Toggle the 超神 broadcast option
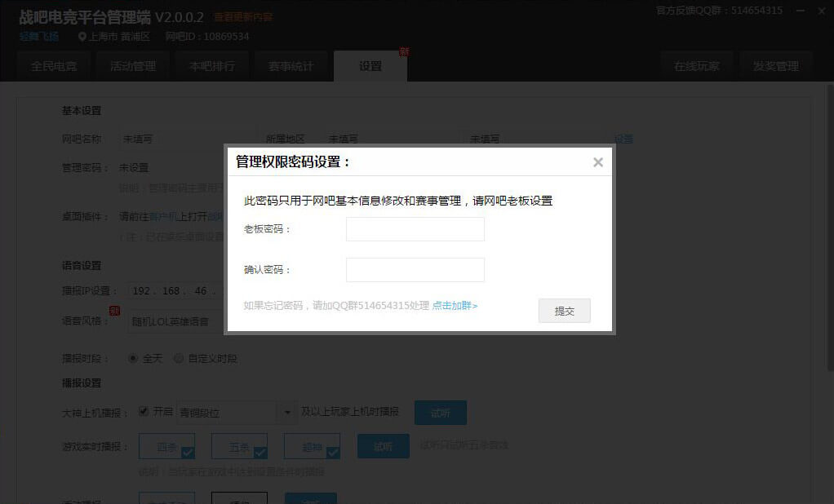Viewport: 834px width, 504px height. (x=312, y=446)
